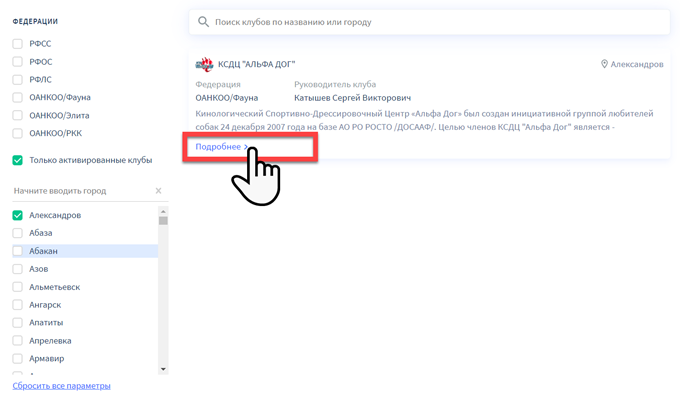Focus the Начните вводить город field
Viewport: 680px width, 402px height.
pos(80,191)
